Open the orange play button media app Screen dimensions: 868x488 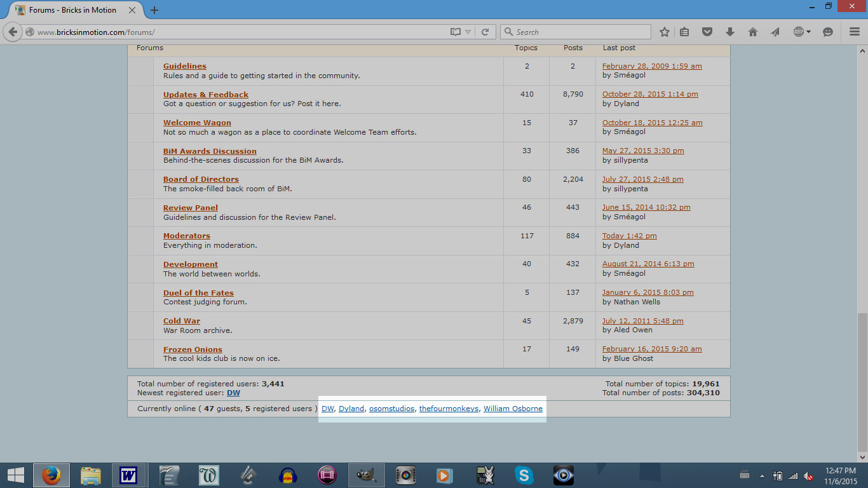click(444, 475)
